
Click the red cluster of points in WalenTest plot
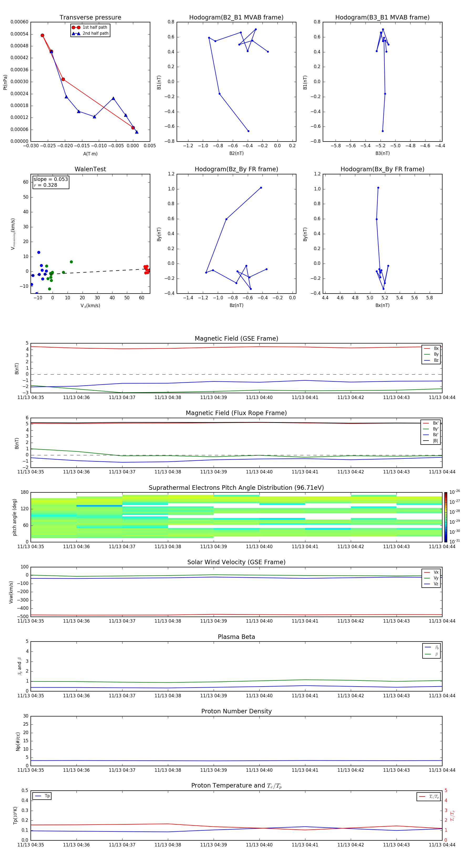147,269
